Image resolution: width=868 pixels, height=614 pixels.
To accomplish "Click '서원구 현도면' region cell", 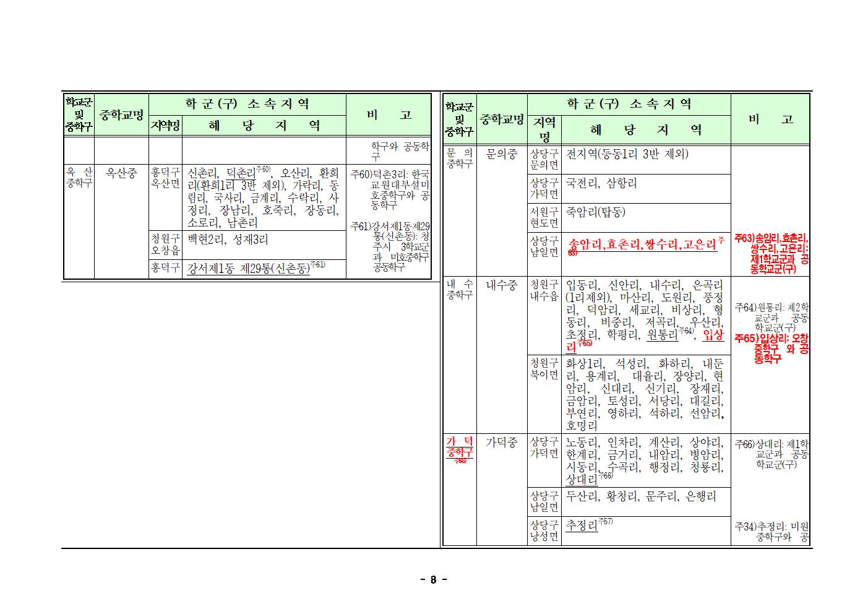I will tap(544, 217).
